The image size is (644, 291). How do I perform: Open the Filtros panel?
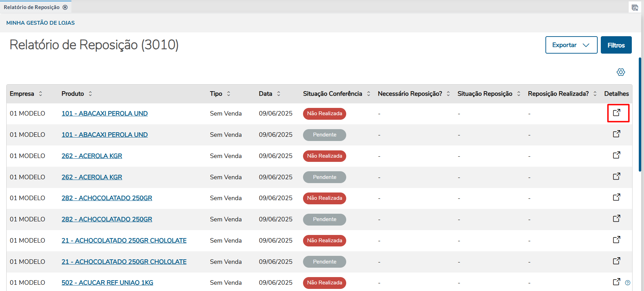(x=616, y=45)
